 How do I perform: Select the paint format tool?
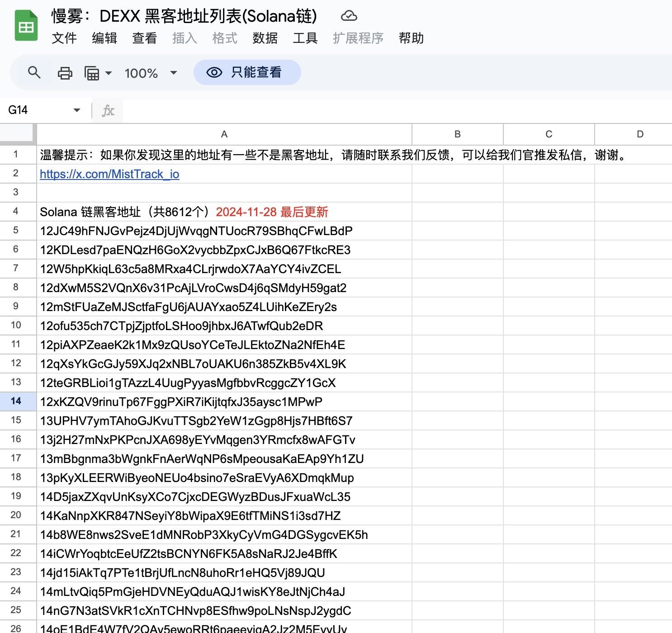pyautogui.click(x=92, y=72)
